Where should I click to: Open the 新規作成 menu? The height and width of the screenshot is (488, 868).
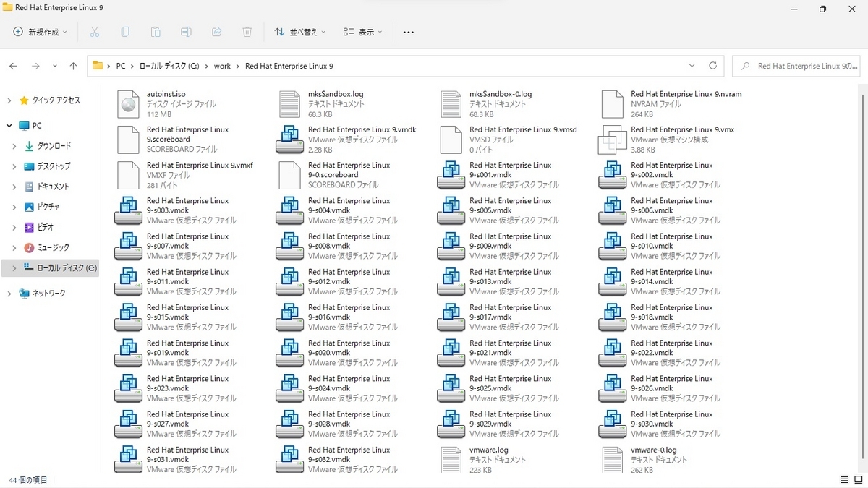point(40,32)
